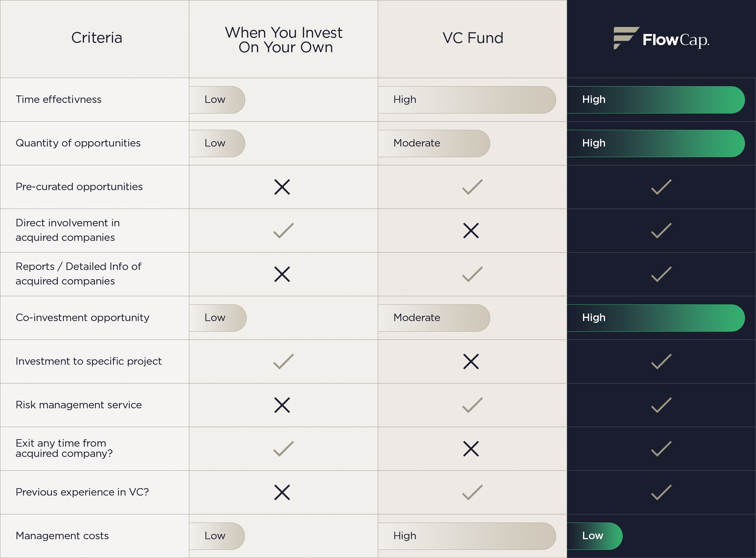Viewport: 756px width, 558px height.
Task: Click the VC Fund X for Investment to specific project
Action: point(471,361)
